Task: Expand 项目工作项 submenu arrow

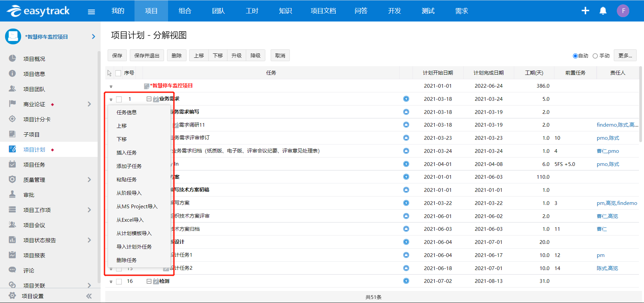Action: point(89,210)
